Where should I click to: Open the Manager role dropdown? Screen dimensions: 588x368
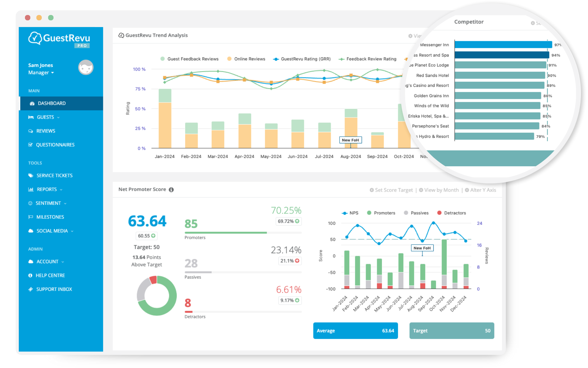click(x=41, y=72)
